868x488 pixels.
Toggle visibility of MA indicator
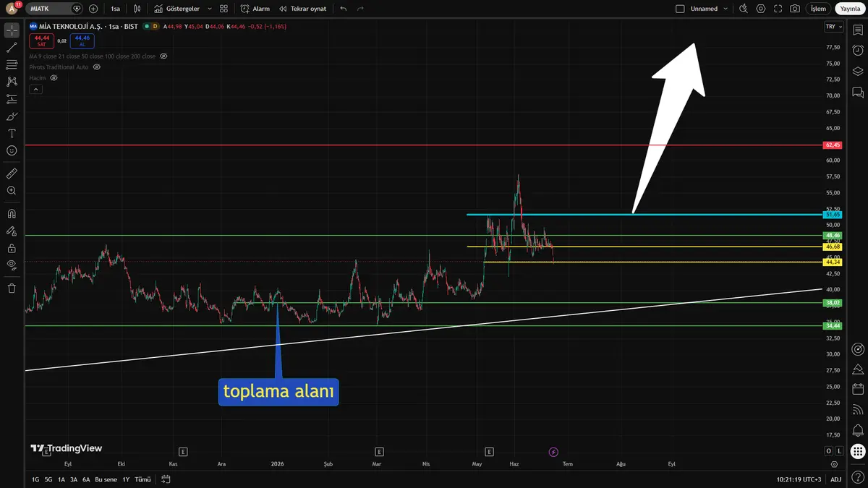[x=163, y=56]
